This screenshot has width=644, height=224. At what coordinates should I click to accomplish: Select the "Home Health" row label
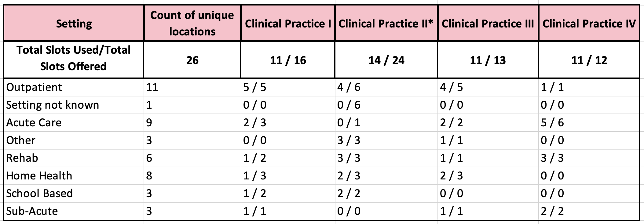point(39,176)
